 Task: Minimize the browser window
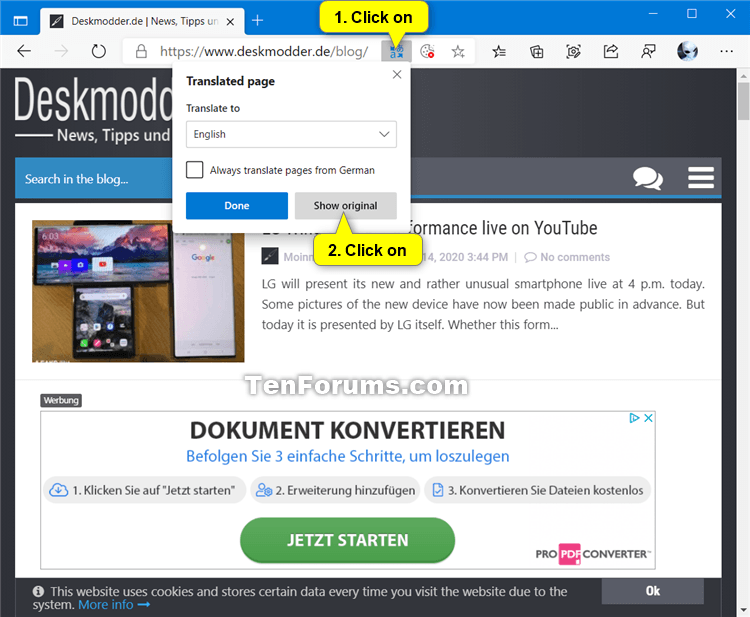point(653,14)
